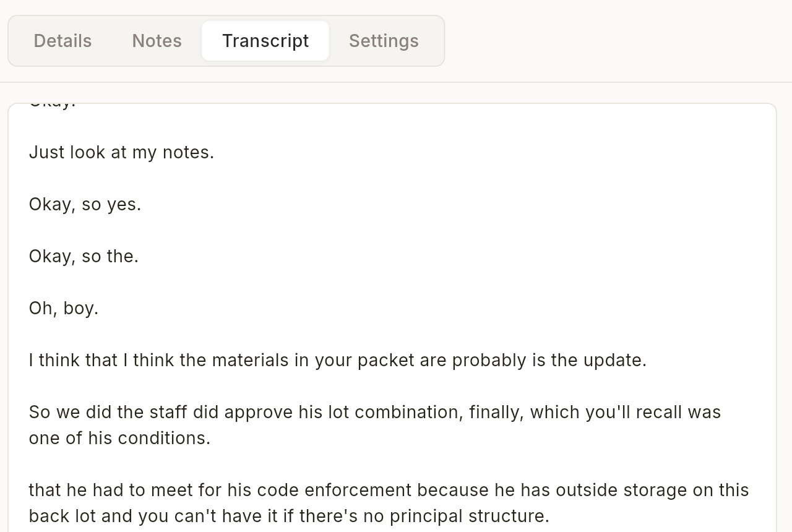The width and height of the screenshot is (792, 532).
Task: Click the partially visible line at transcript top
Action: (53, 100)
